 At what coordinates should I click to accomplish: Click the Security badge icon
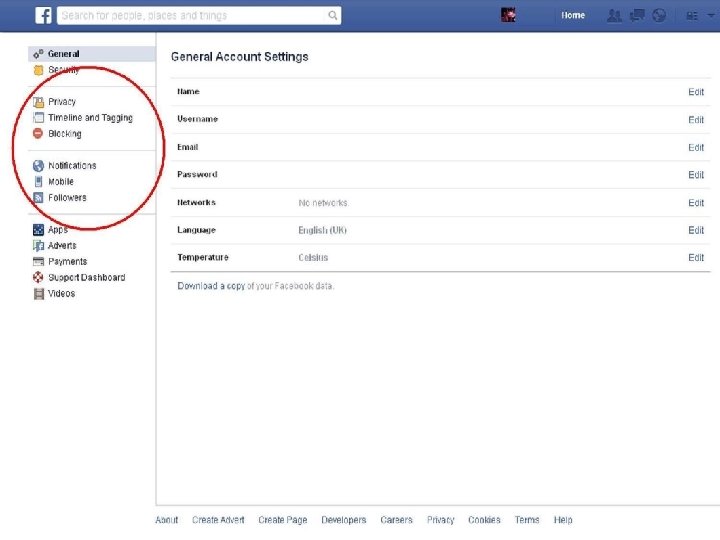coord(39,70)
